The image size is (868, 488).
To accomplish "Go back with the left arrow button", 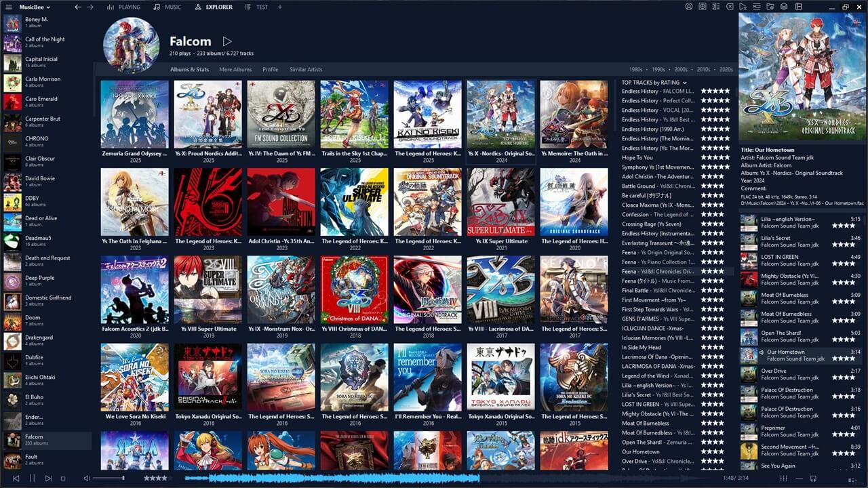I will [x=78, y=7].
